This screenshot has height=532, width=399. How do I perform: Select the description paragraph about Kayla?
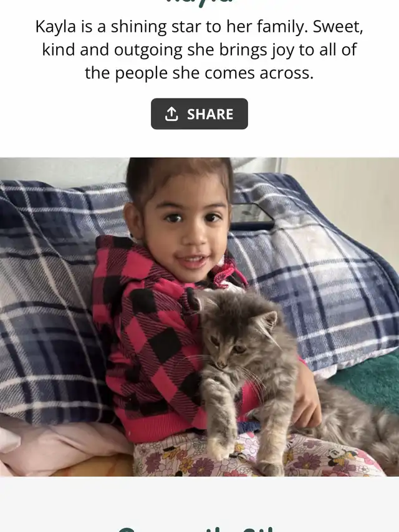tap(199, 49)
